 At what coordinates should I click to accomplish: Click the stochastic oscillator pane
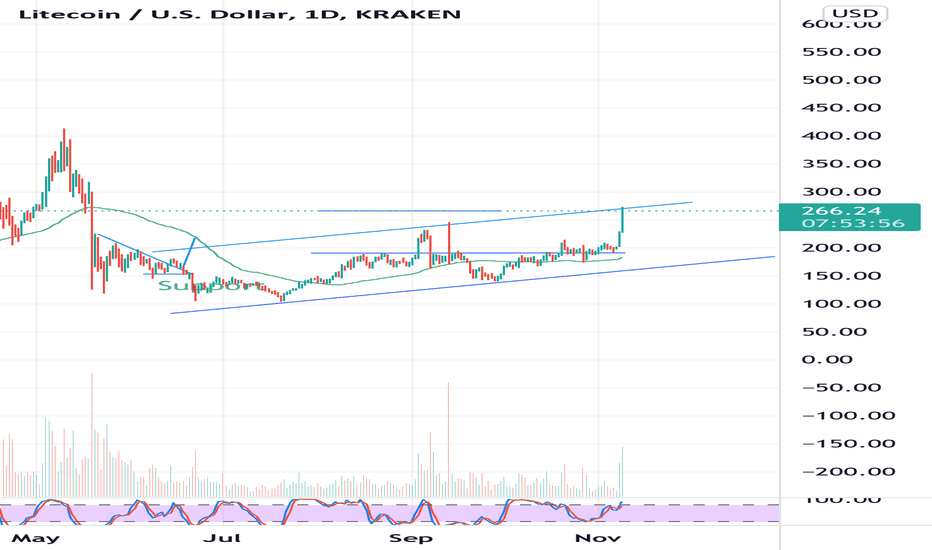coord(389,511)
